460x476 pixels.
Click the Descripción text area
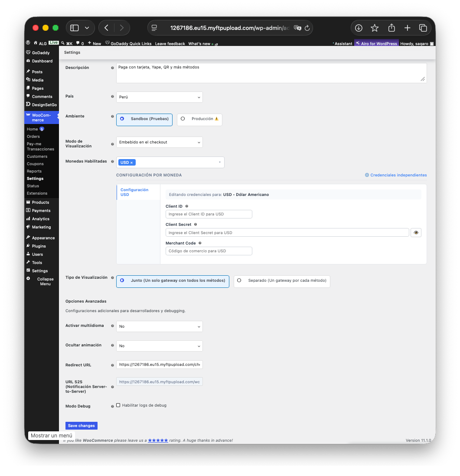coord(271,73)
